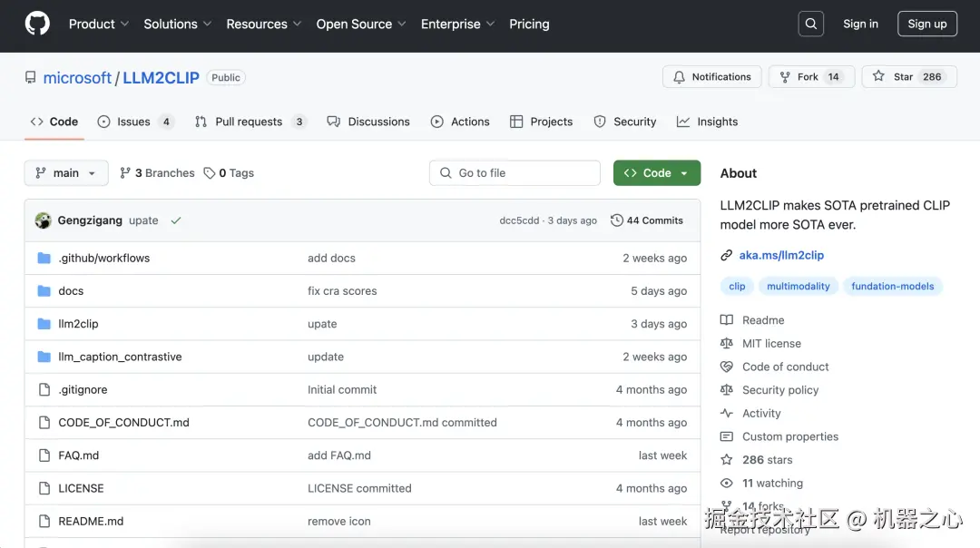Switch to the Issues tab
Screen dimensions: 980x548
point(135,122)
